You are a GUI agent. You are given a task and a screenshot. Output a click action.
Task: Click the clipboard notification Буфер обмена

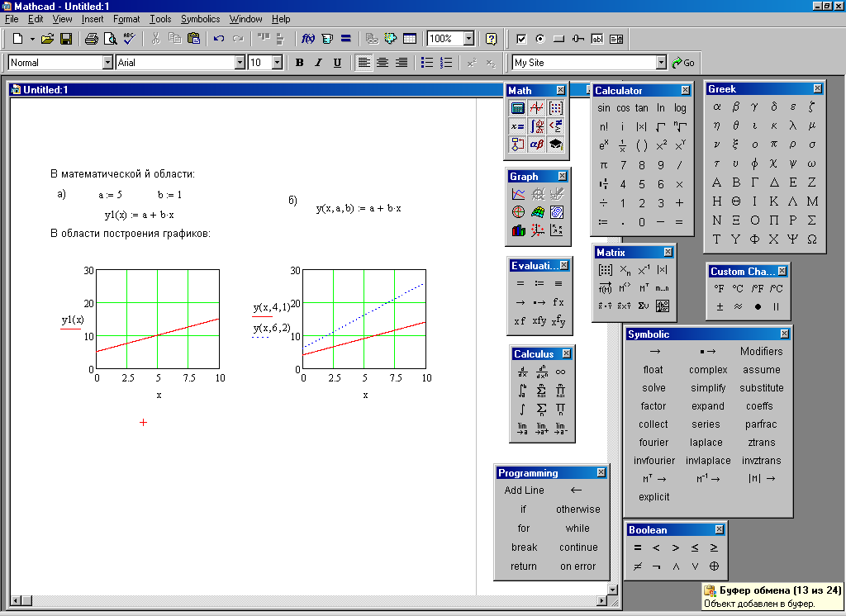click(x=772, y=596)
